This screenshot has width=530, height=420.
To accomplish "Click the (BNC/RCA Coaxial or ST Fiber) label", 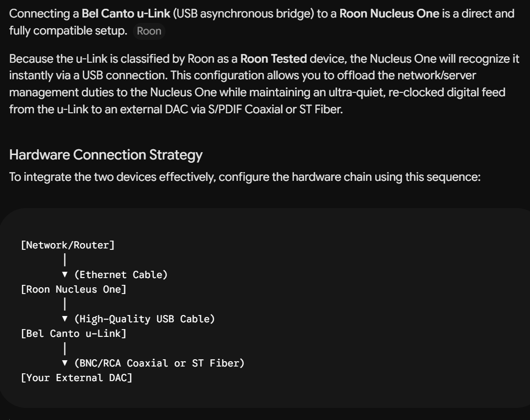I will pos(159,363).
